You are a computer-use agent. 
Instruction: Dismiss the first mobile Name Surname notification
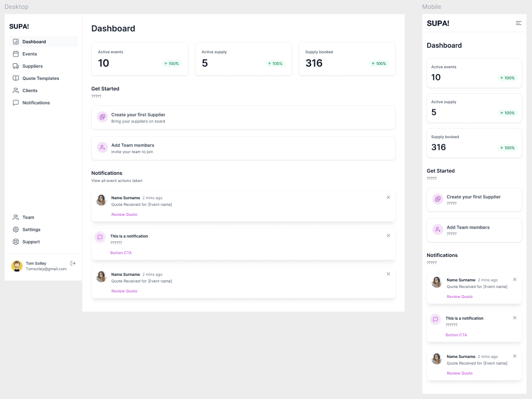click(x=515, y=279)
